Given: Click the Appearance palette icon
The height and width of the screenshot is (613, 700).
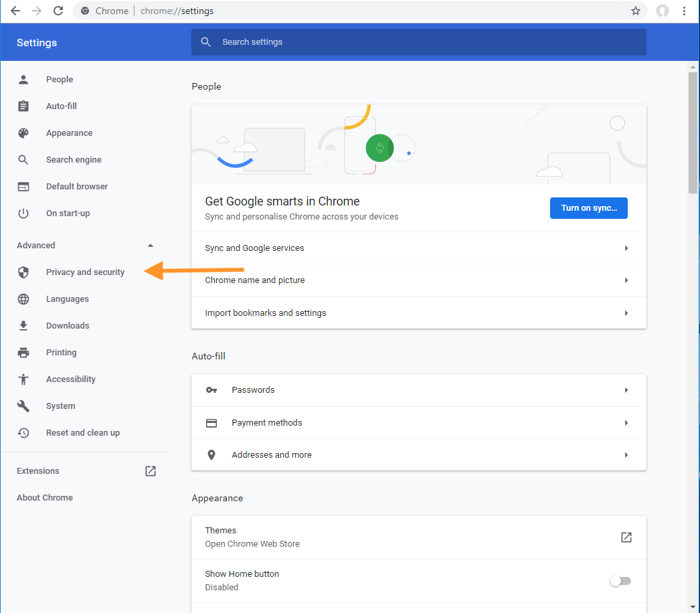Looking at the screenshot, I should pos(23,133).
